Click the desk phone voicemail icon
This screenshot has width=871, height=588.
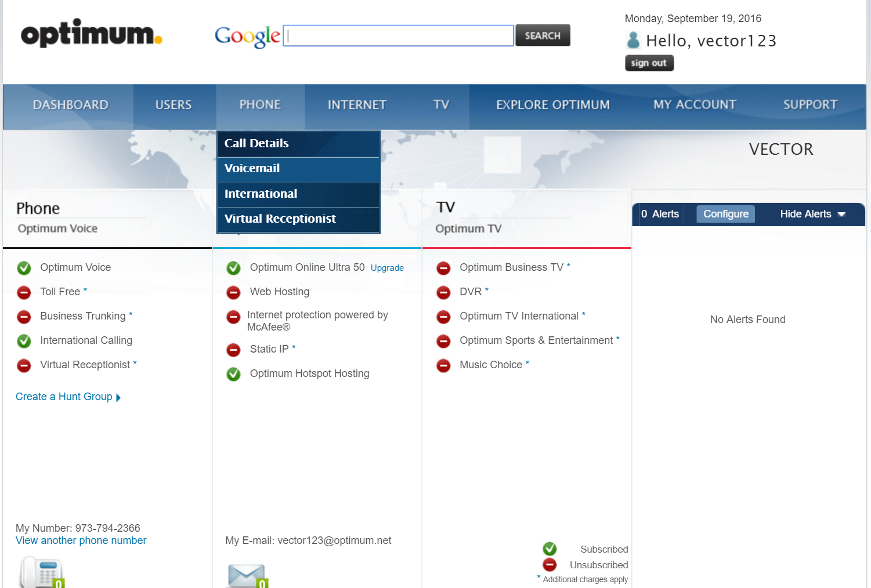coord(41,572)
